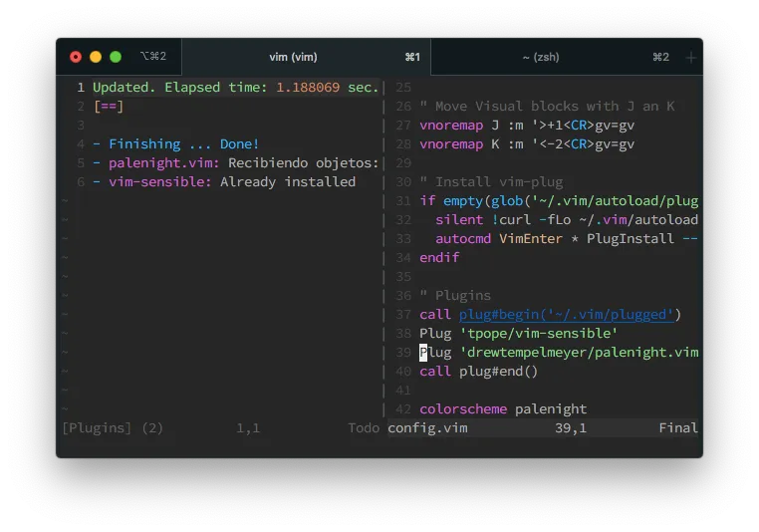Click the 'endif' keyword line
Screen dimensions: 759x532
(x=439, y=257)
